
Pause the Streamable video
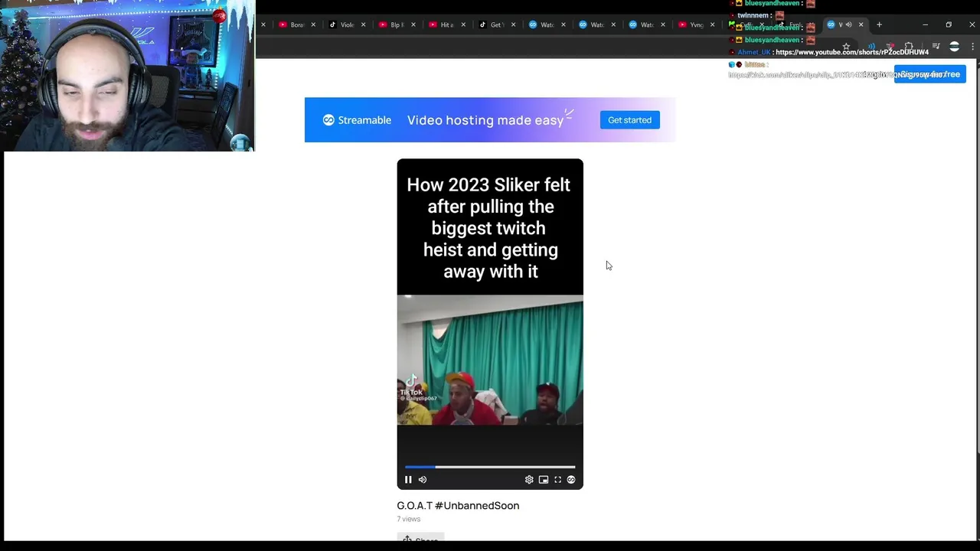(x=408, y=480)
